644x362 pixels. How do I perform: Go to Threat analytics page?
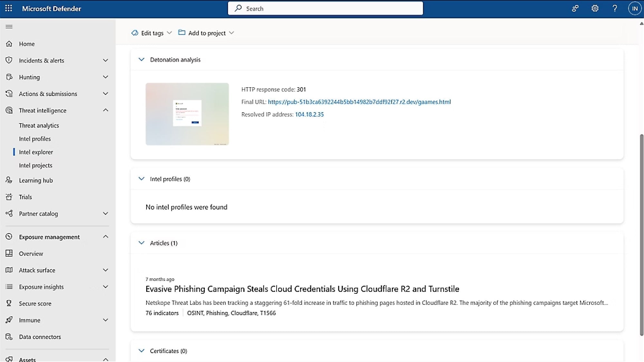[x=39, y=125]
